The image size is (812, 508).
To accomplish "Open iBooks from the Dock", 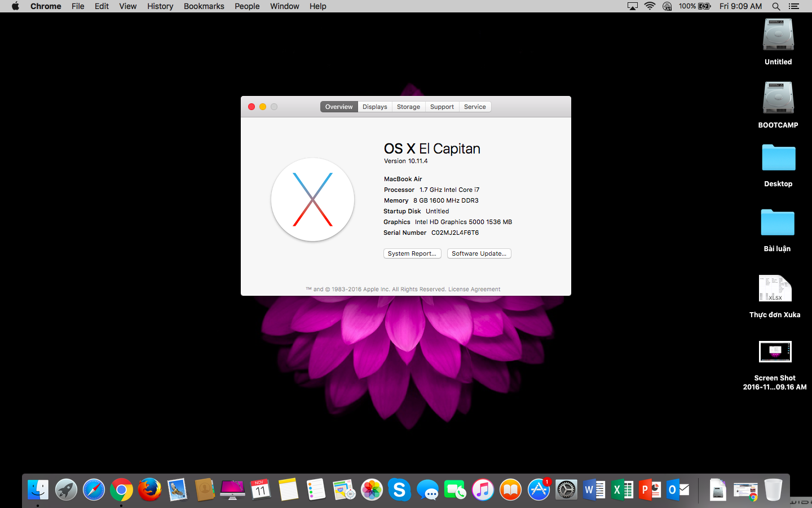I will 510,489.
